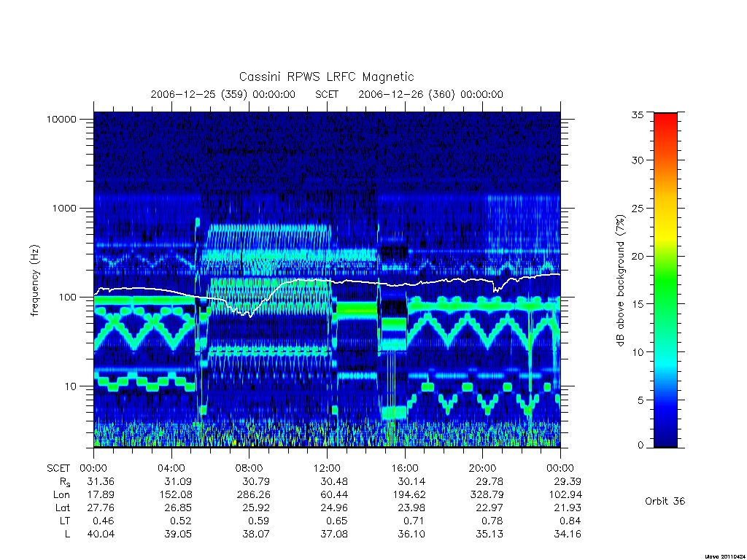Click the y-axis tick label '1000'
Screen dimensions: 747x560
(x=64, y=208)
